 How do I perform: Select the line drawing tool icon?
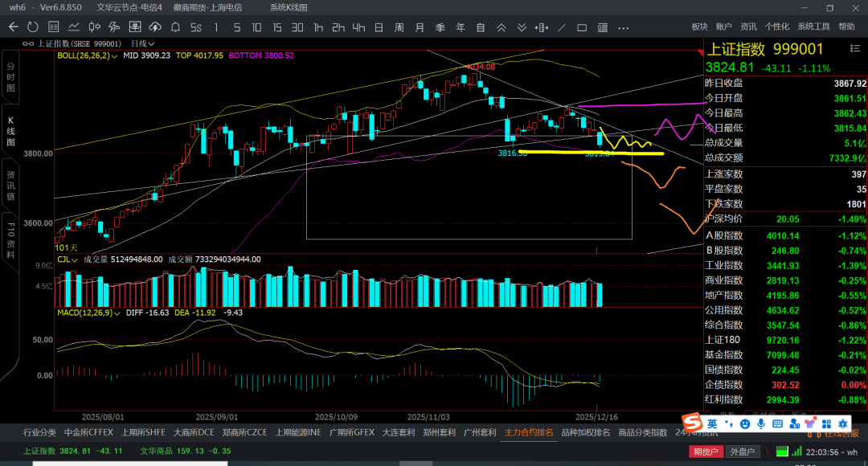pyautogui.click(x=562, y=27)
